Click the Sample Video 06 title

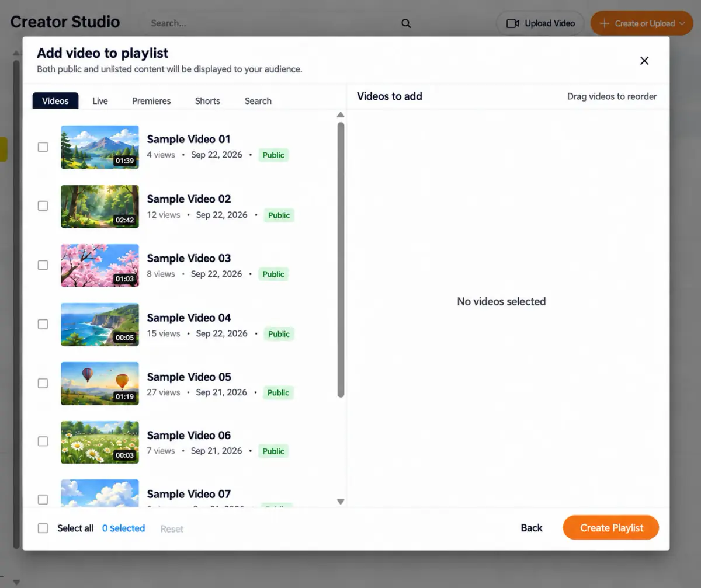[x=189, y=435]
